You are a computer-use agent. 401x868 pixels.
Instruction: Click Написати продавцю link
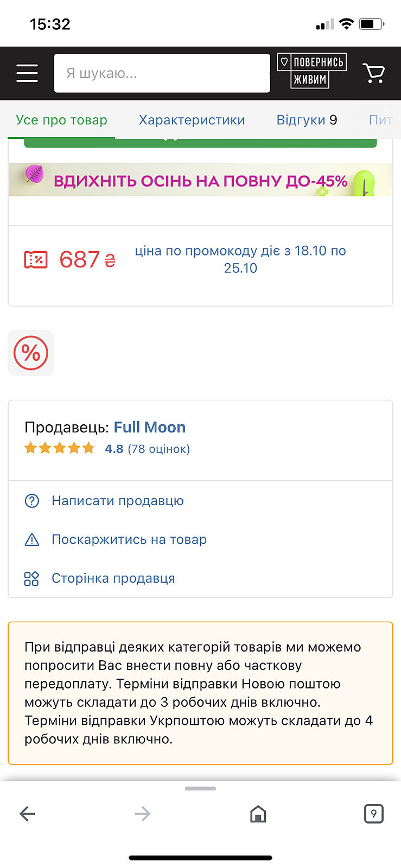(x=118, y=501)
